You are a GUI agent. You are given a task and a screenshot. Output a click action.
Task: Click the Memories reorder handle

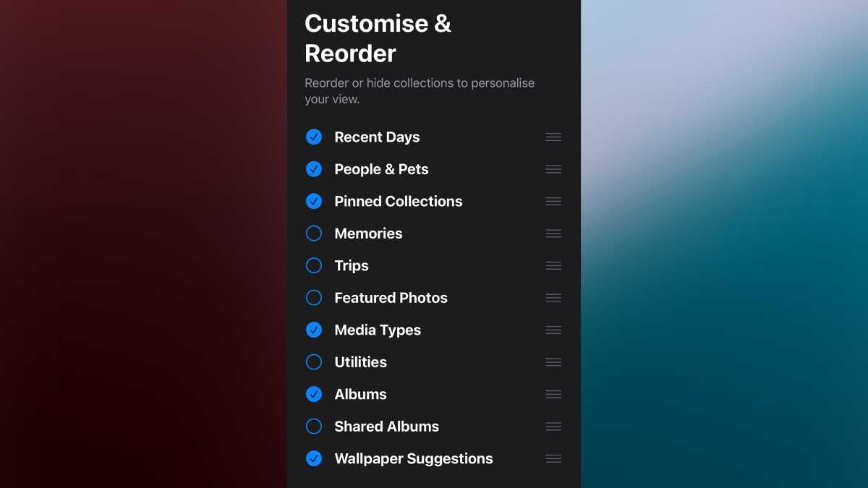pos(553,233)
